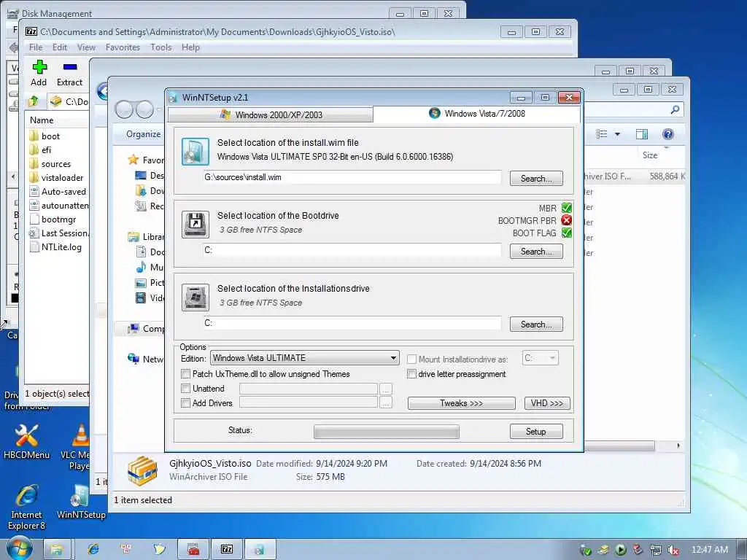Click the Setup button
Image resolution: width=747 pixels, height=560 pixels.
point(536,432)
